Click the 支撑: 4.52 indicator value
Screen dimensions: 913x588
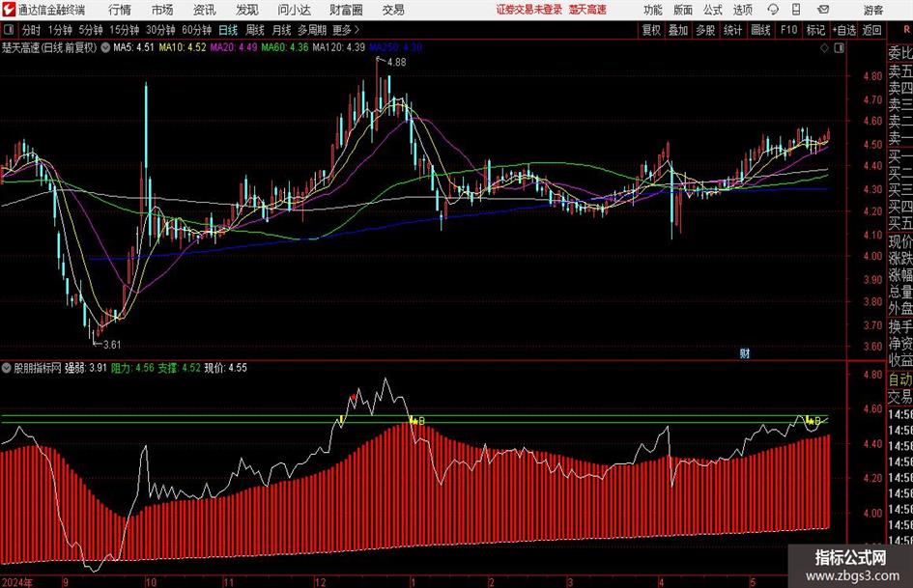click(180, 368)
